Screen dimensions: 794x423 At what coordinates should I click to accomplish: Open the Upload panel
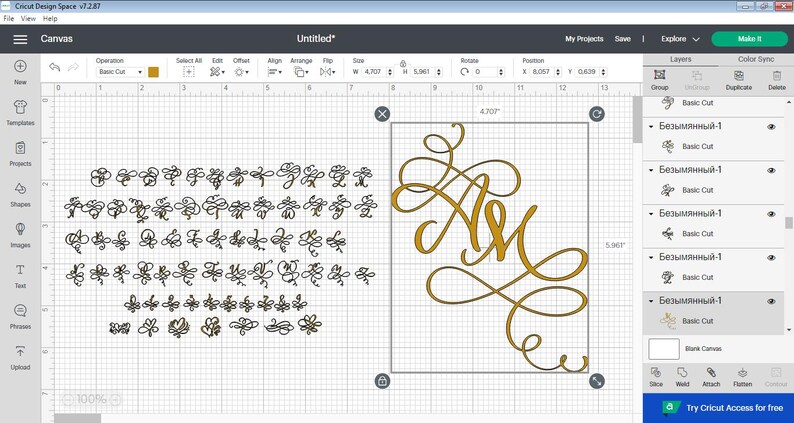20,357
